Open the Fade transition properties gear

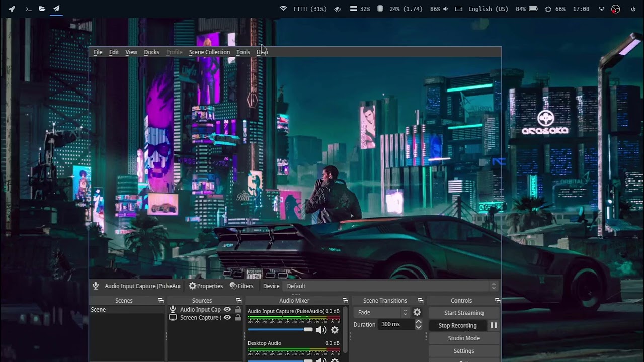pos(417,312)
